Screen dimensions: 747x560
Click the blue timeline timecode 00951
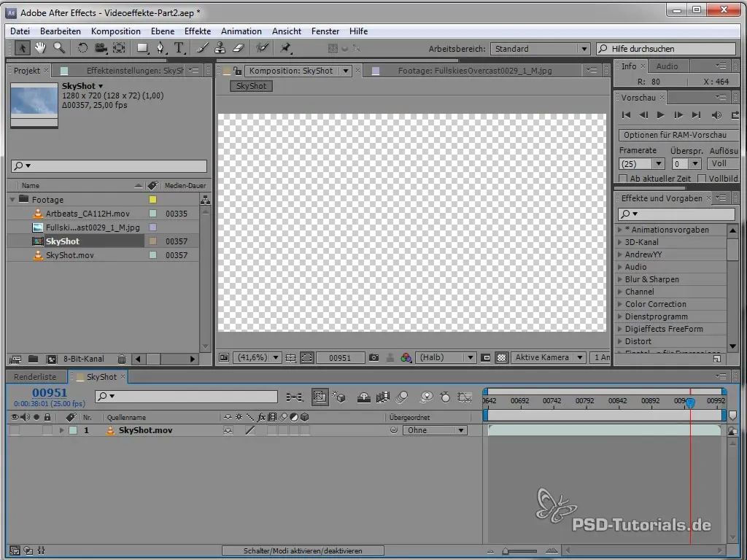(x=50, y=393)
